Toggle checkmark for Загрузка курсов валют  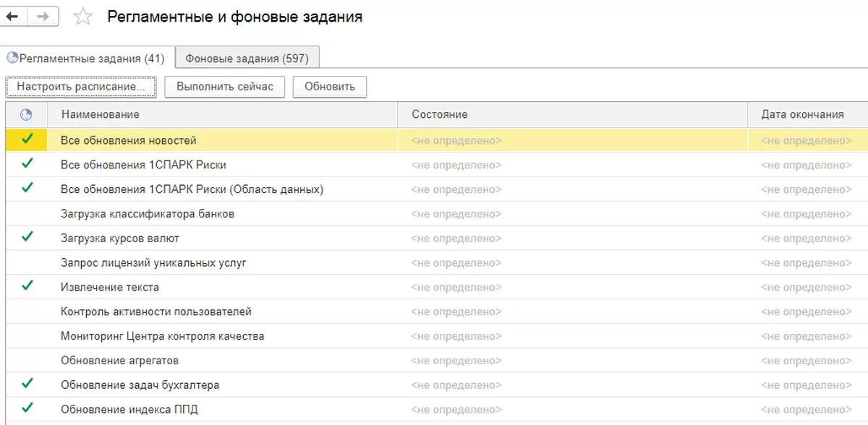27,237
